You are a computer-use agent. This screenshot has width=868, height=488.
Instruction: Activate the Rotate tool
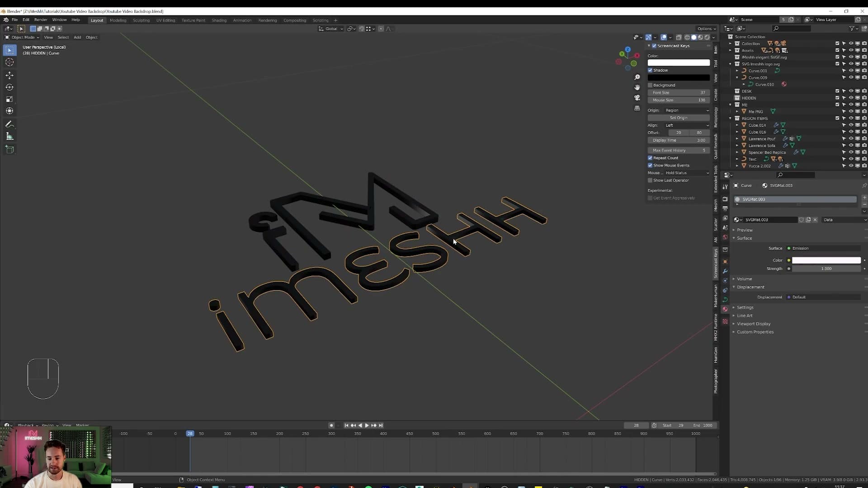(9, 87)
